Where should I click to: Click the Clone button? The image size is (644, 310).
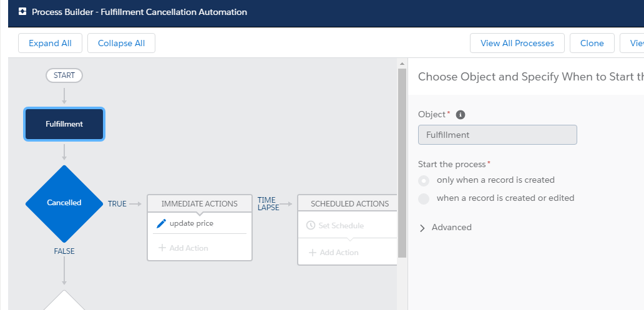pyautogui.click(x=592, y=43)
